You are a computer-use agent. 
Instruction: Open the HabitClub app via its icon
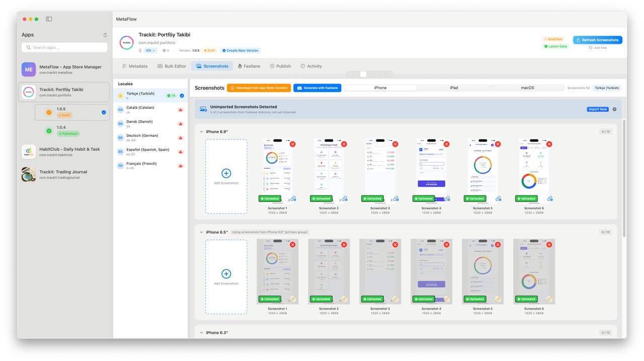tap(28, 152)
